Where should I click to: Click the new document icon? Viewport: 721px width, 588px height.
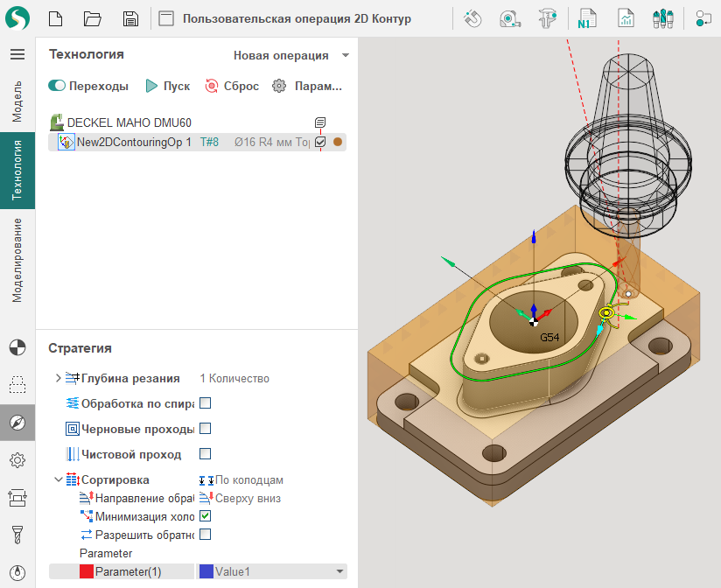point(55,18)
